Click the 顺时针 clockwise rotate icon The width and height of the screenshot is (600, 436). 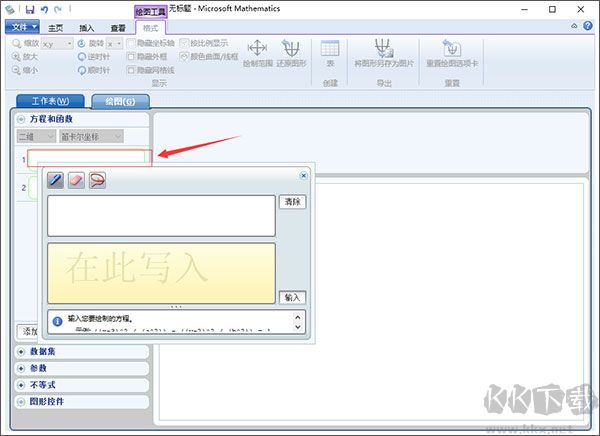(82, 70)
